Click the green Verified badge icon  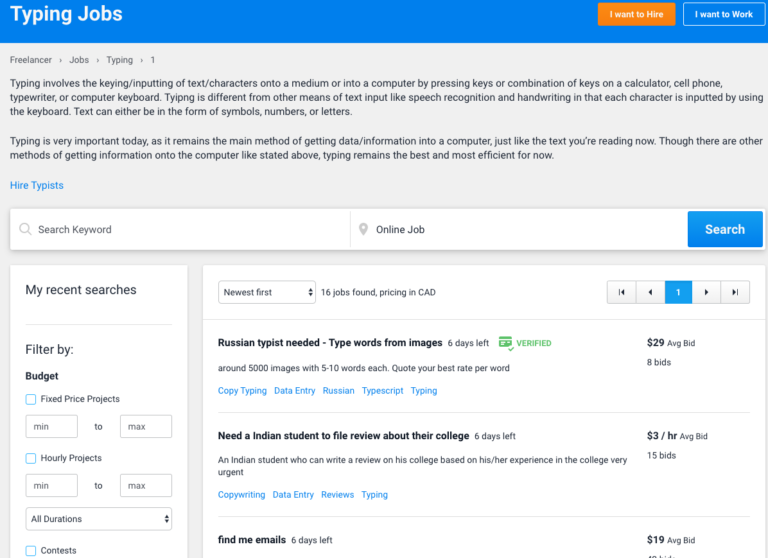505,343
